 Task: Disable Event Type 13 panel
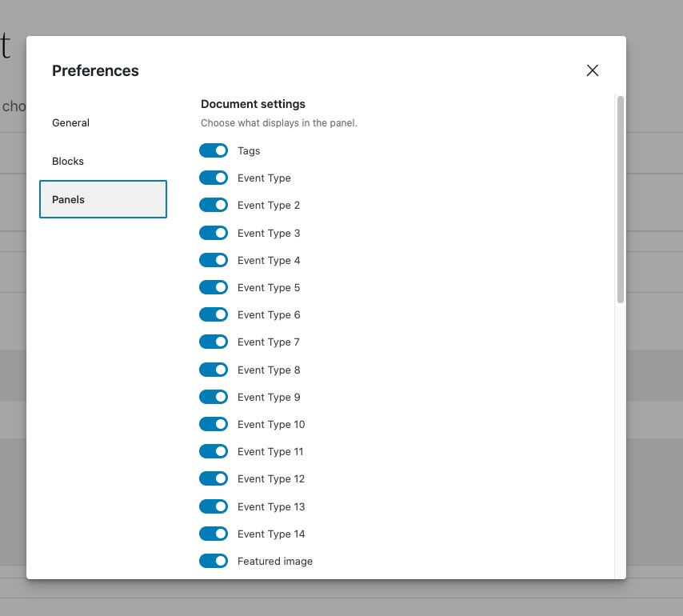coord(214,506)
